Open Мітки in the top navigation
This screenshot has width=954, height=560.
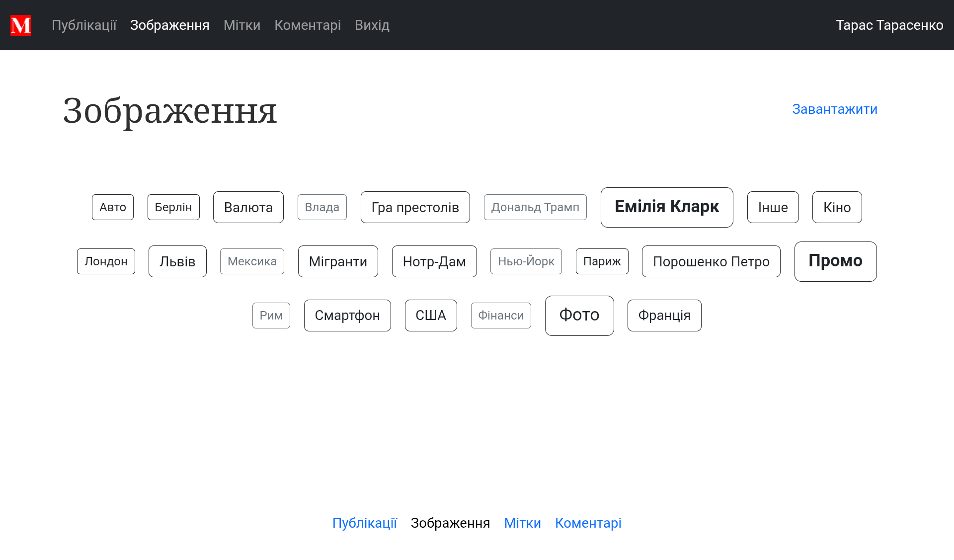point(241,25)
